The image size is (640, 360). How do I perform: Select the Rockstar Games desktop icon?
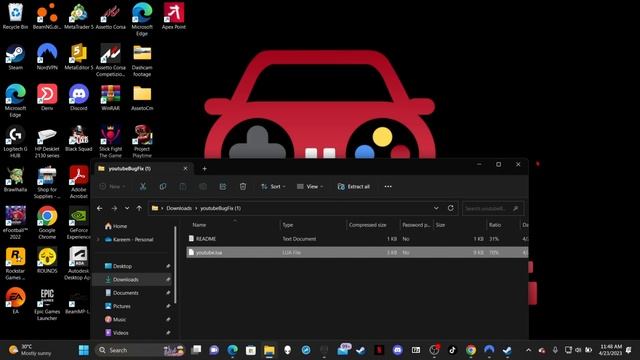click(16, 264)
